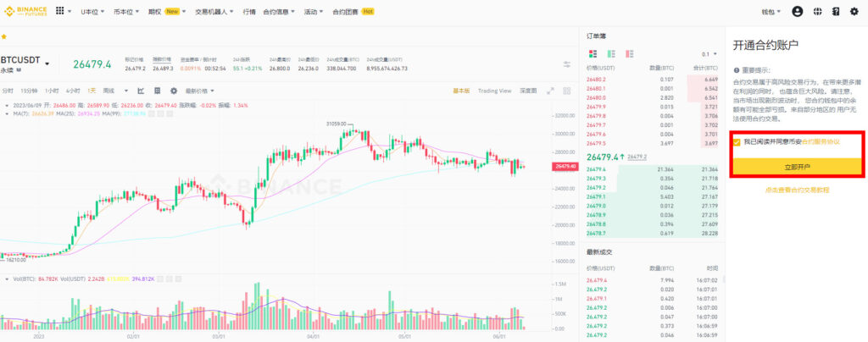This screenshot has width=868, height=342.
Task: Expand chart to fullscreen
Action: tap(550, 91)
